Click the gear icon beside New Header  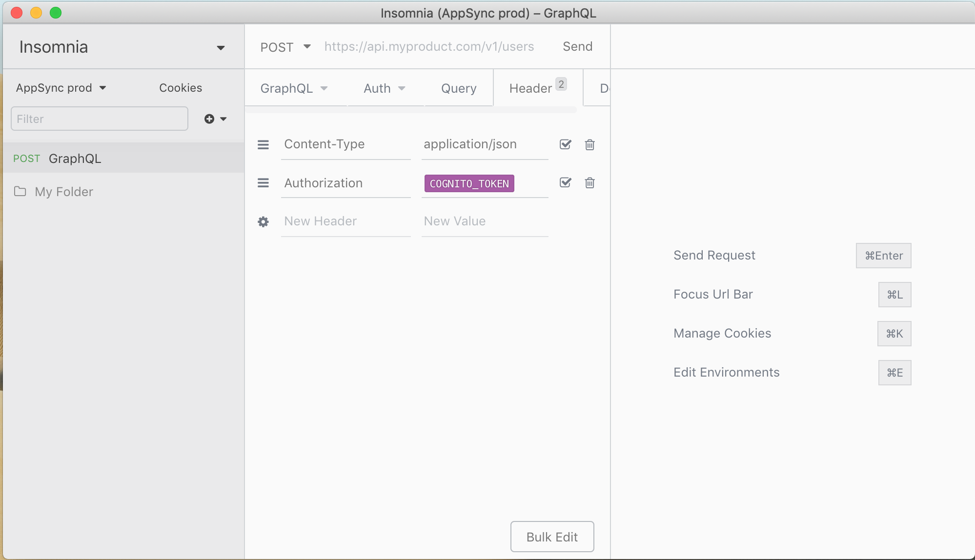(263, 222)
